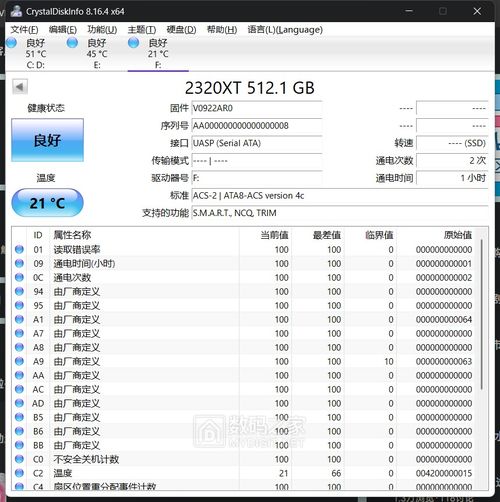The width and height of the screenshot is (500, 502).
Task: Click the firmware field V0922AR0
Action: coord(257,108)
